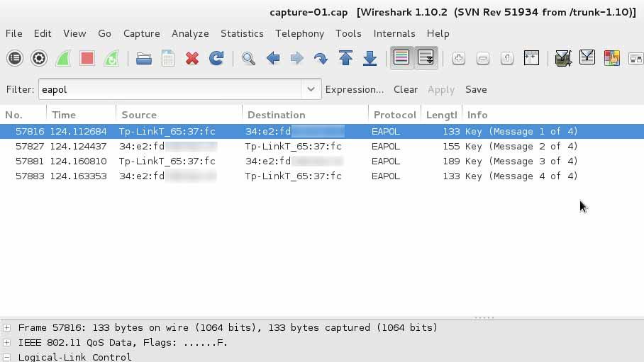Open capture options gear icon
The image size is (644, 362).
pos(39,58)
